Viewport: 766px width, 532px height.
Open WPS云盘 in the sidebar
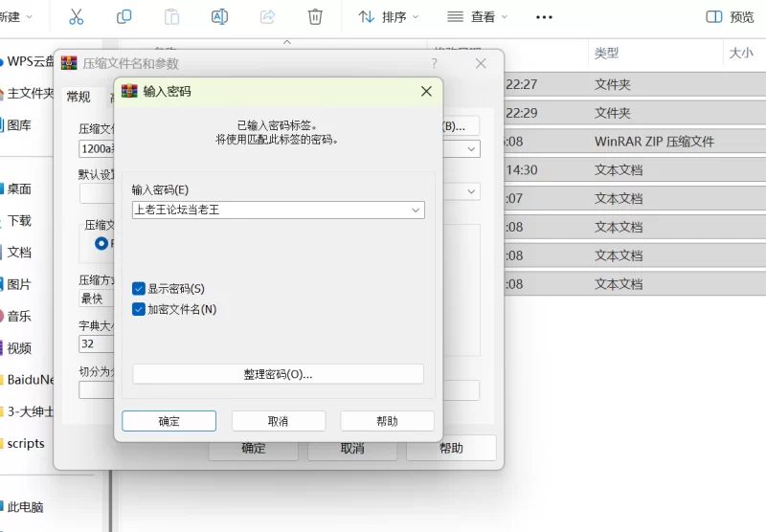[x=29, y=61]
